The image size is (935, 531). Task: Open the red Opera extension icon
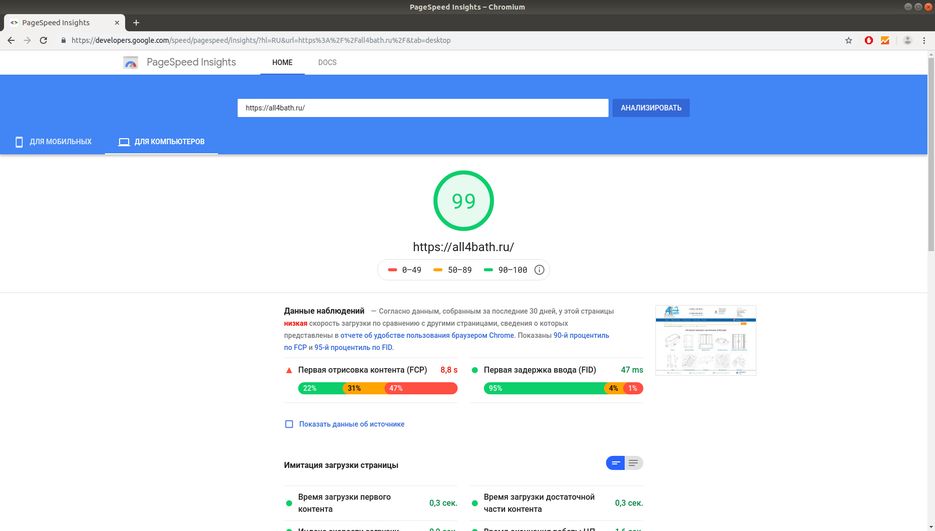click(x=869, y=41)
